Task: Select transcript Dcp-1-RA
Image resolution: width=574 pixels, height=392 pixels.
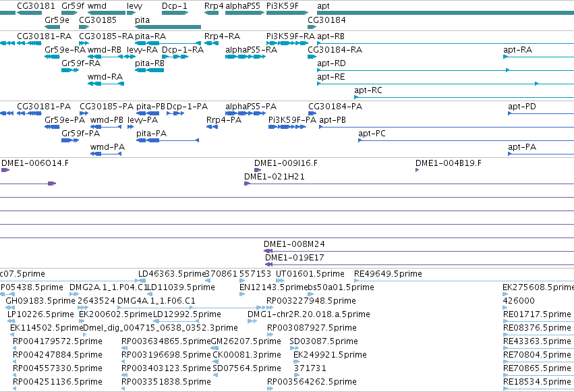Action: point(175,57)
